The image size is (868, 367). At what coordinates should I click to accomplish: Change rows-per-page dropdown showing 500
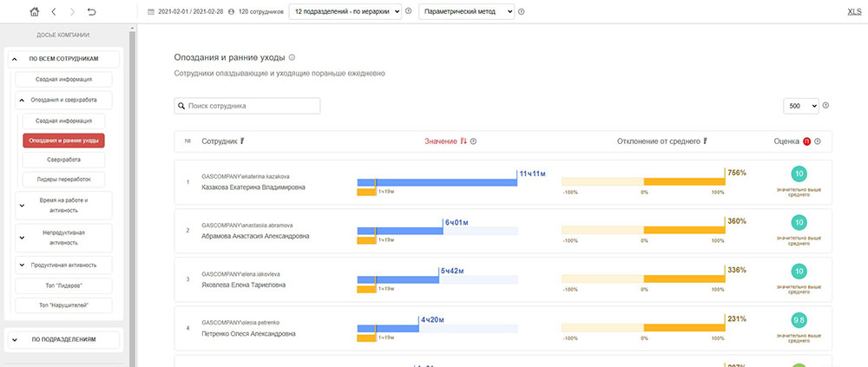pyautogui.click(x=800, y=106)
